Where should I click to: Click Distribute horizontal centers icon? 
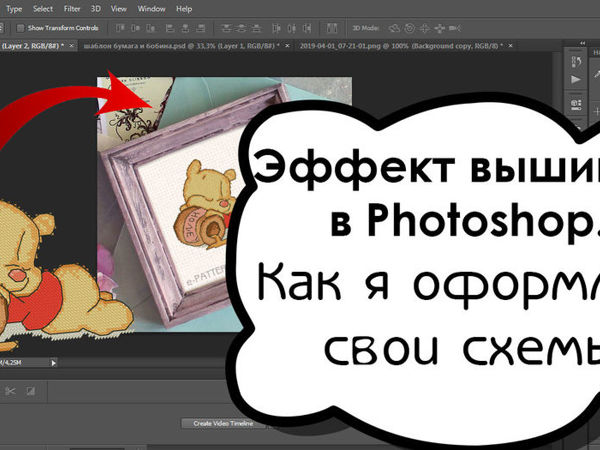pos(292,28)
